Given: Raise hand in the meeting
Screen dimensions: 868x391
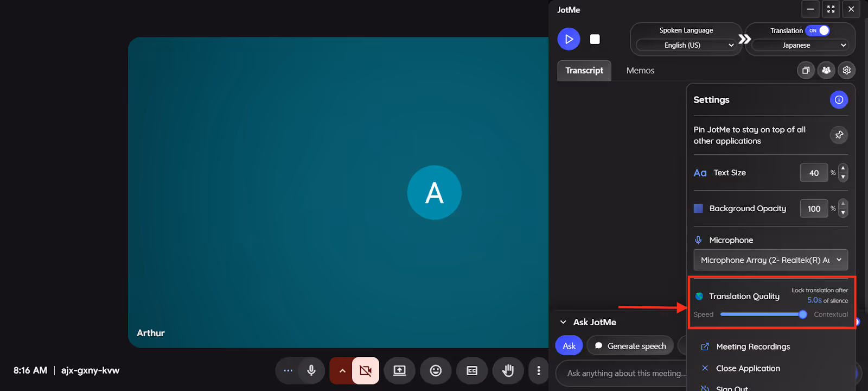Looking at the screenshot, I should [x=508, y=370].
